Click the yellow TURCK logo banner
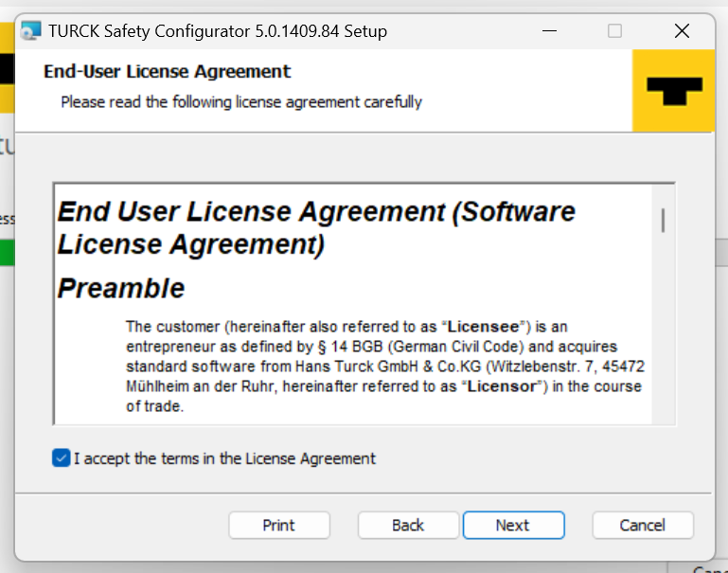 click(x=673, y=91)
